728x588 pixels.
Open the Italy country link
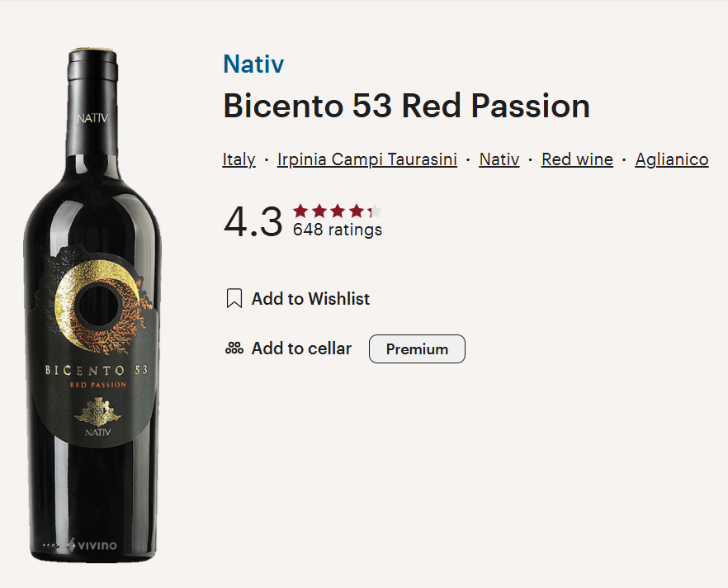coord(239,159)
